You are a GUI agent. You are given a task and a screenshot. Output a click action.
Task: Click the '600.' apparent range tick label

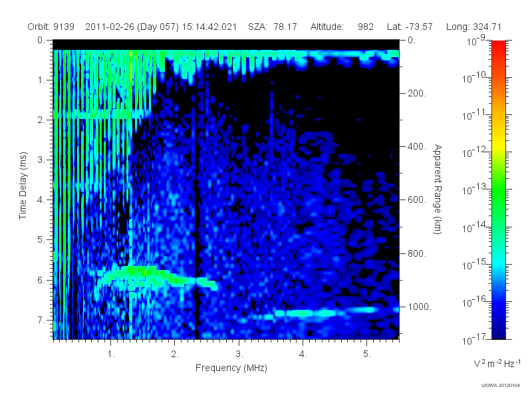[417, 200]
